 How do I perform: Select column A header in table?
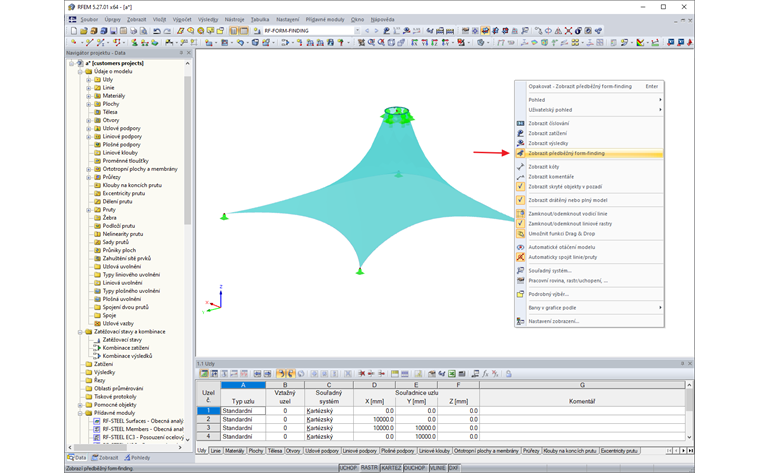243,385
